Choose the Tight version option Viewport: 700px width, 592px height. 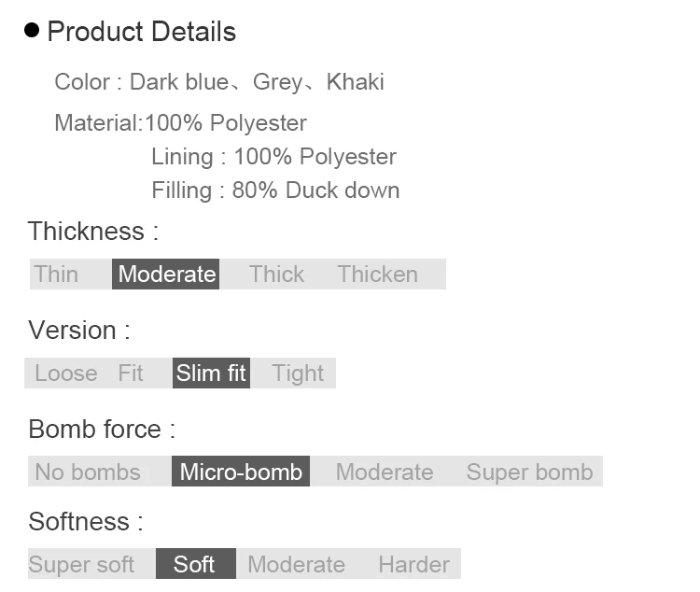[x=298, y=374]
